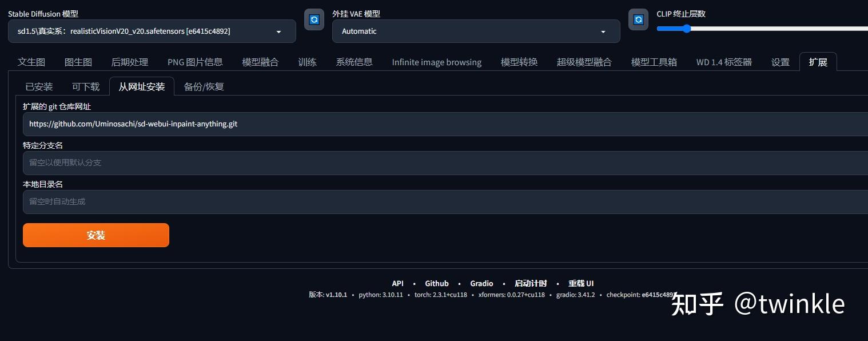Adjust the CLIP 终止层数 slider
The height and width of the screenshot is (341, 868).
click(x=686, y=29)
